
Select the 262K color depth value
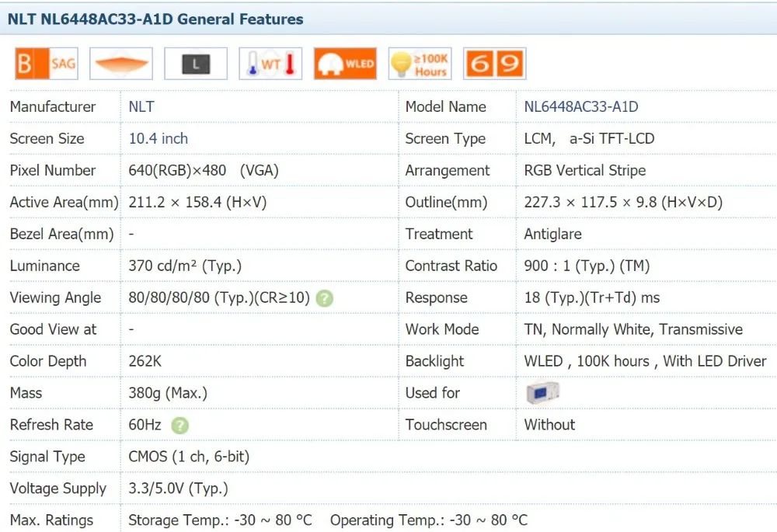point(145,361)
